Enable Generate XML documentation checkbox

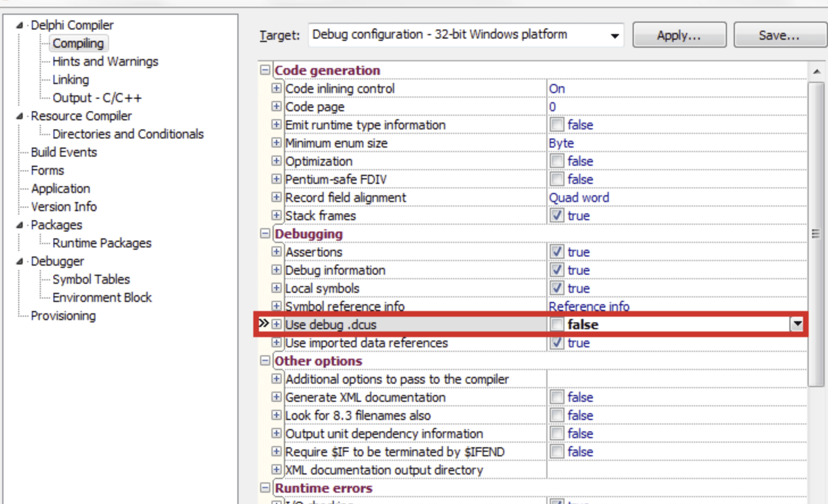coord(557,397)
